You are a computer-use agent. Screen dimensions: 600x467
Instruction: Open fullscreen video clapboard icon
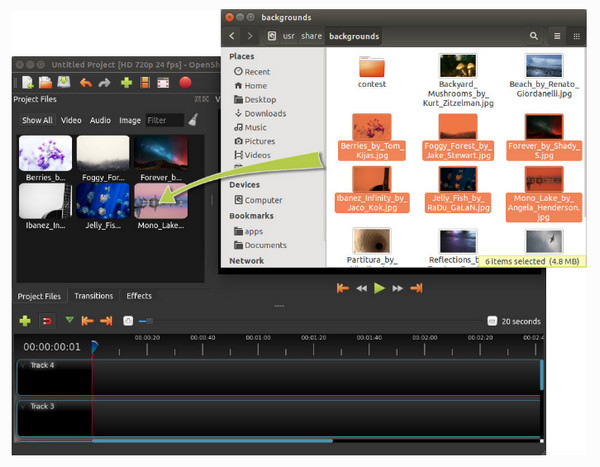(163, 83)
